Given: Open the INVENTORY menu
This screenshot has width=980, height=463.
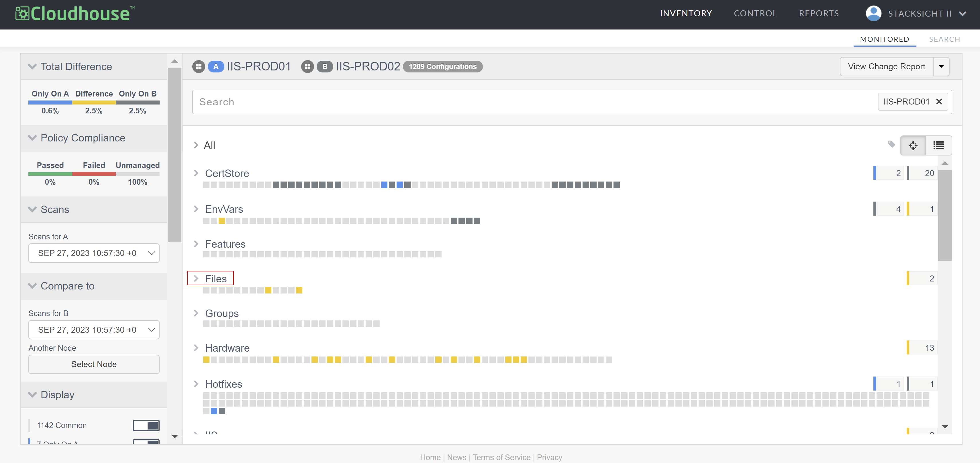Looking at the screenshot, I should (685, 14).
